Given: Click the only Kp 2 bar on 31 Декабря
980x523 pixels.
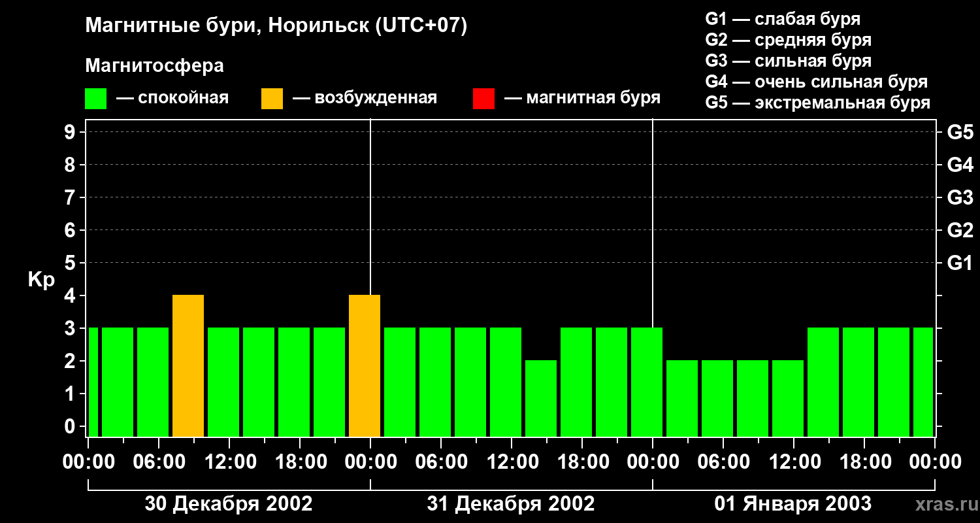Looking at the screenshot, I should click(541, 398).
